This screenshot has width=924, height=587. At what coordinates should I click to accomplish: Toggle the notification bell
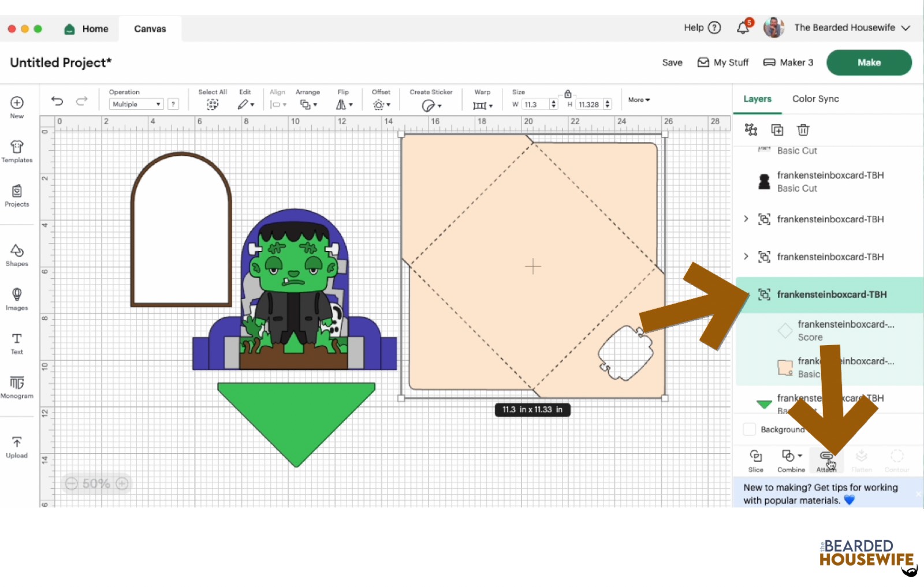click(x=743, y=26)
